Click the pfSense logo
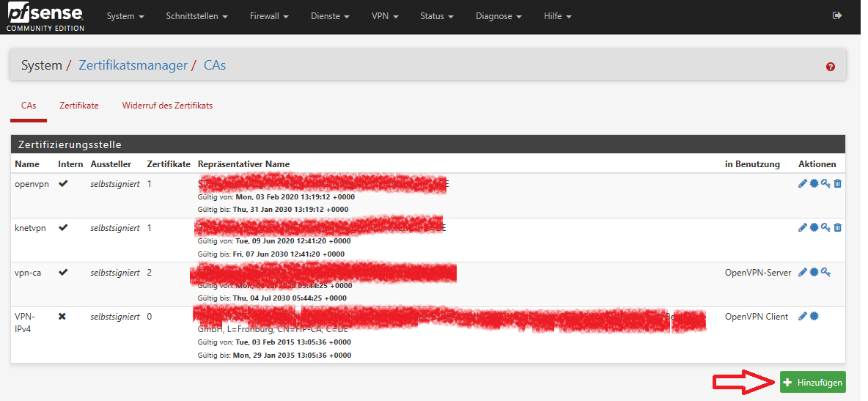The image size is (868, 401). click(x=45, y=16)
